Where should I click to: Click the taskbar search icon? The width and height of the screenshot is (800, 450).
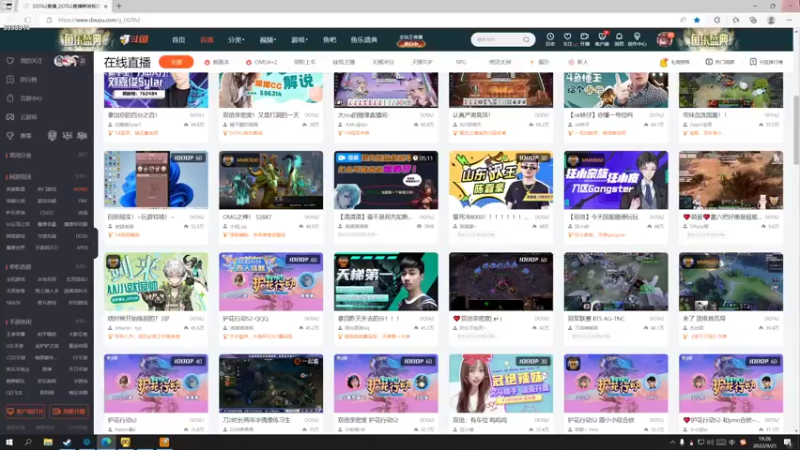[28, 442]
